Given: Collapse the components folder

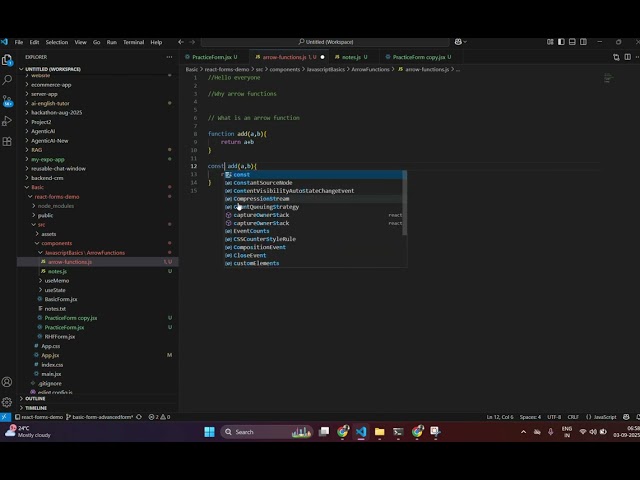Looking at the screenshot, I should pyautogui.click(x=56, y=243).
